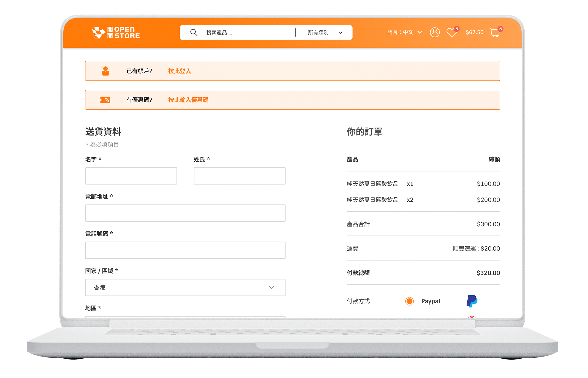
Task: Click the 純天然夏日碳酸飲品 x1 row
Action: coord(423,184)
